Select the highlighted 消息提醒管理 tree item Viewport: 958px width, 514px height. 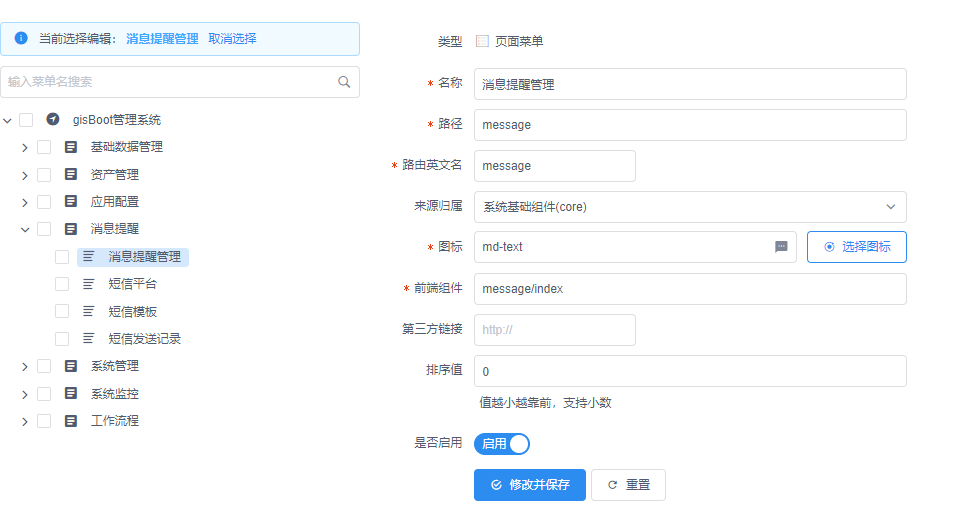(x=133, y=257)
